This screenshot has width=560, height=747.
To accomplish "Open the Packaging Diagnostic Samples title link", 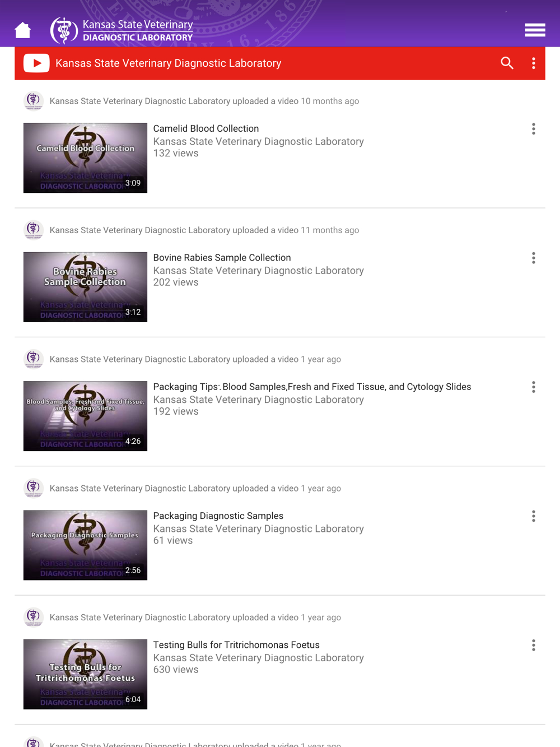I will click(218, 516).
